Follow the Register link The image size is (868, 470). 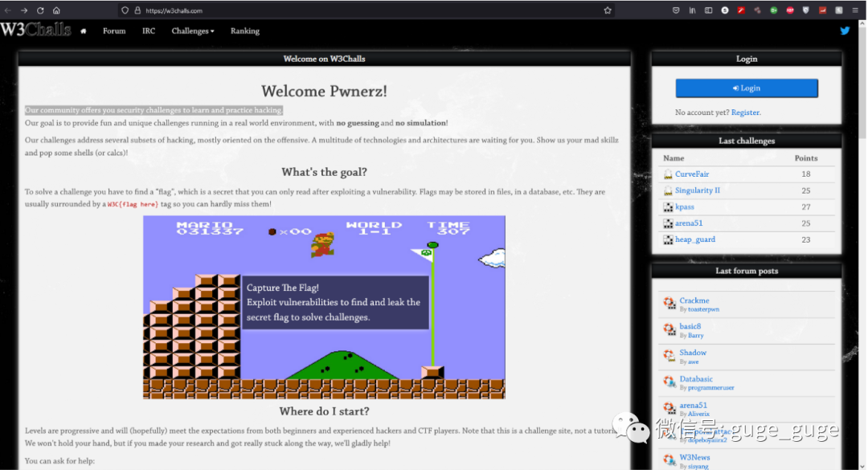tap(745, 112)
